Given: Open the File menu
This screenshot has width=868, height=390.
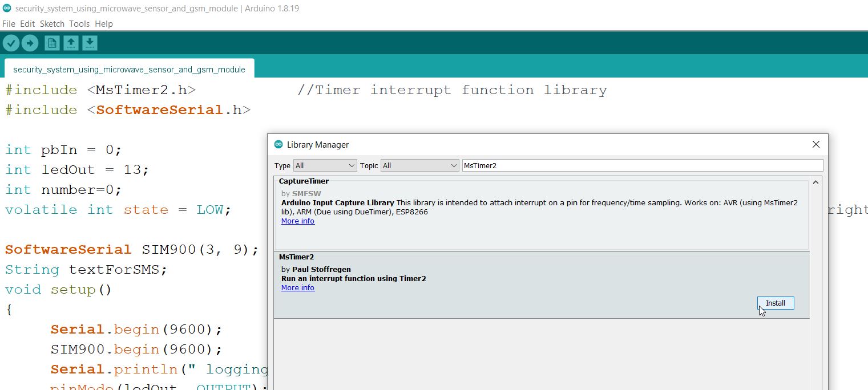Looking at the screenshot, I should (x=9, y=24).
